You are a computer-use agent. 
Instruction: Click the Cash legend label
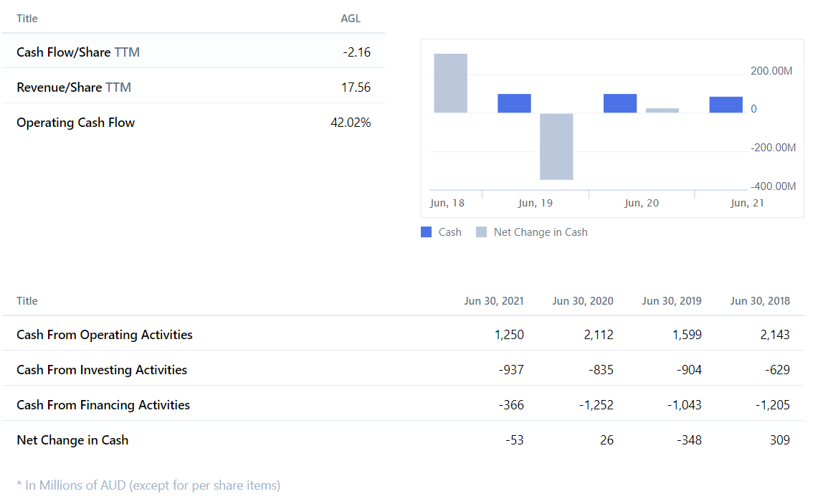click(449, 232)
